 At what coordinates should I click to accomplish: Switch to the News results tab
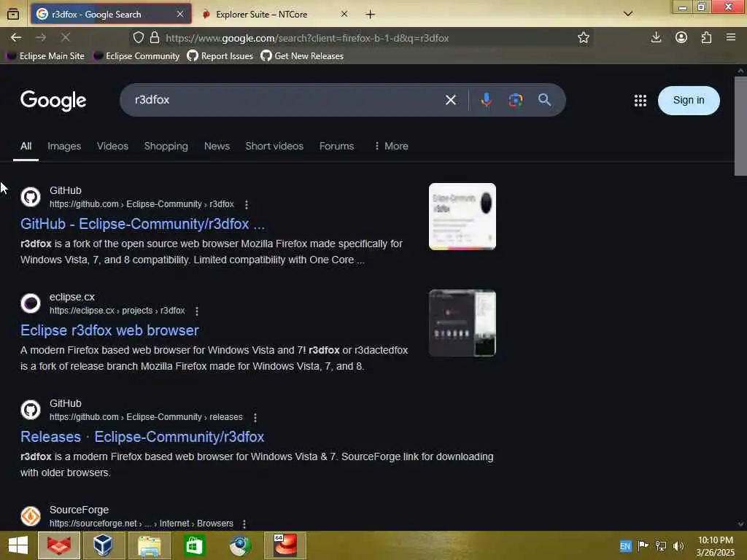click(x=217, y=146)
